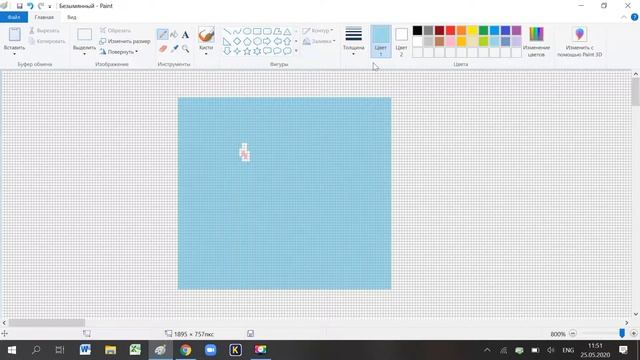The image size is (640, 360).
Task: Switch to the Home ribbon tab
Action: [44, 17]
